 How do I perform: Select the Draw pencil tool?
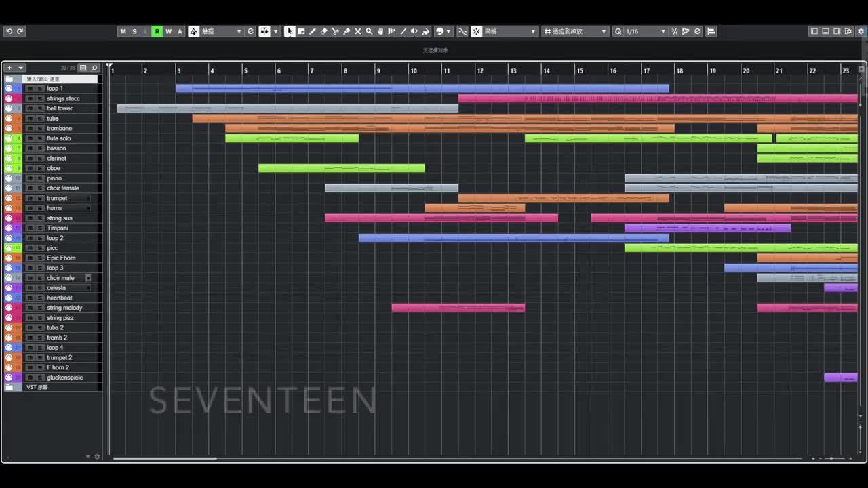313,31
